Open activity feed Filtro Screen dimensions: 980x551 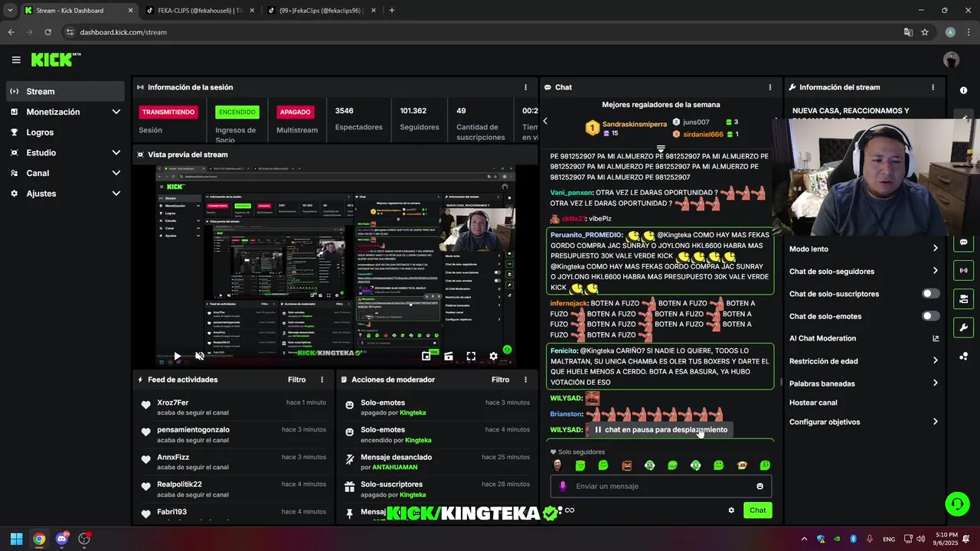pos(296,380)
